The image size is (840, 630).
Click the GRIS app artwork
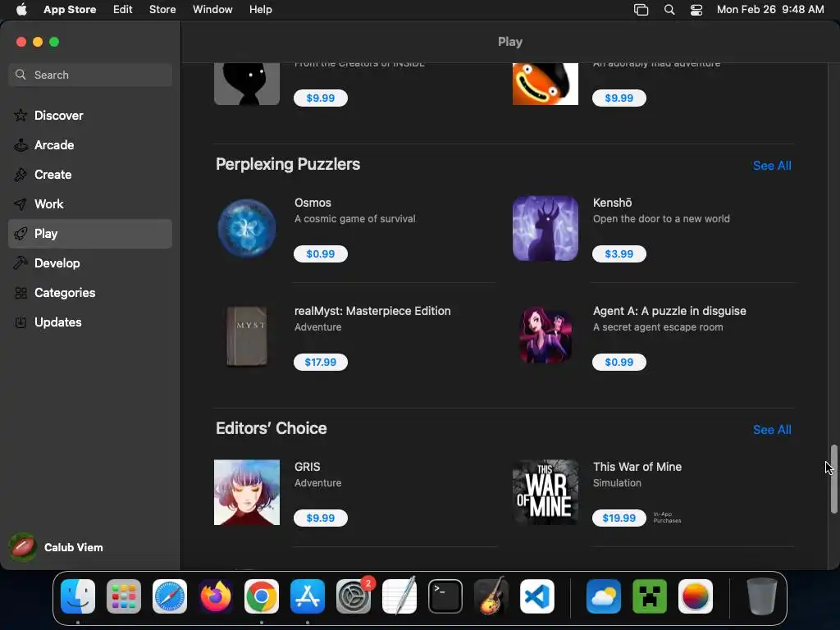click(x=247, y=492)
